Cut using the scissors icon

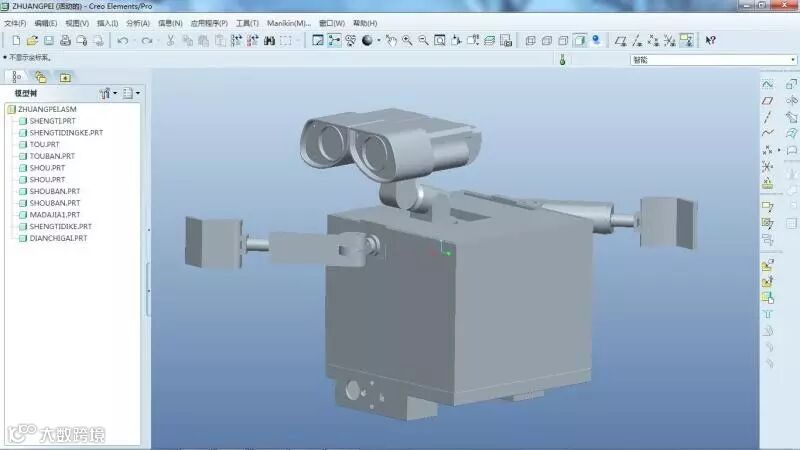pos(170,40)
